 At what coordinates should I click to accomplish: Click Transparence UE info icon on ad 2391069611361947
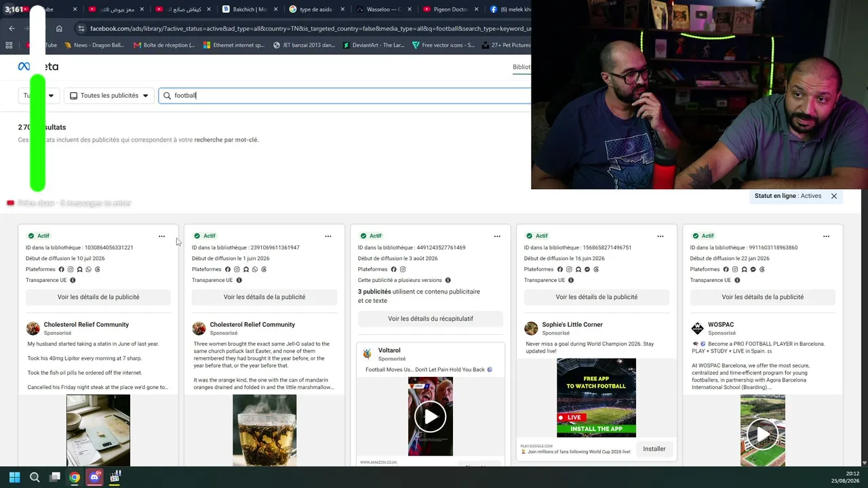[x=239, y=280]
